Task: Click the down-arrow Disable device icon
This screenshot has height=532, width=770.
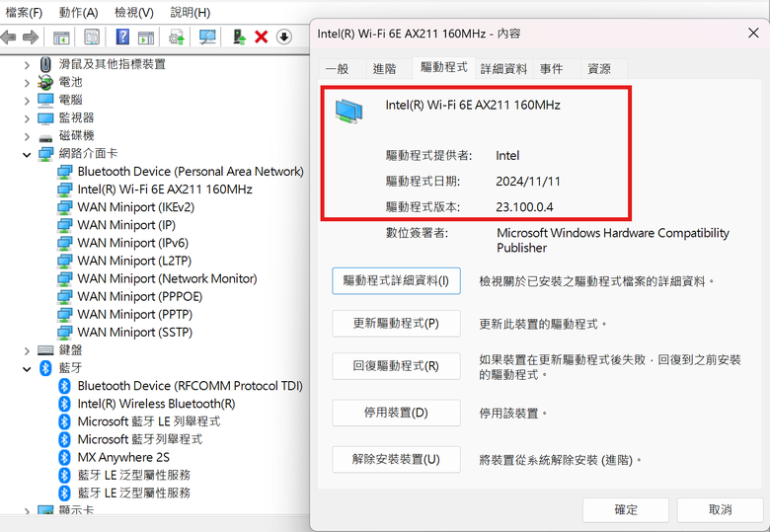Action: 284,37
